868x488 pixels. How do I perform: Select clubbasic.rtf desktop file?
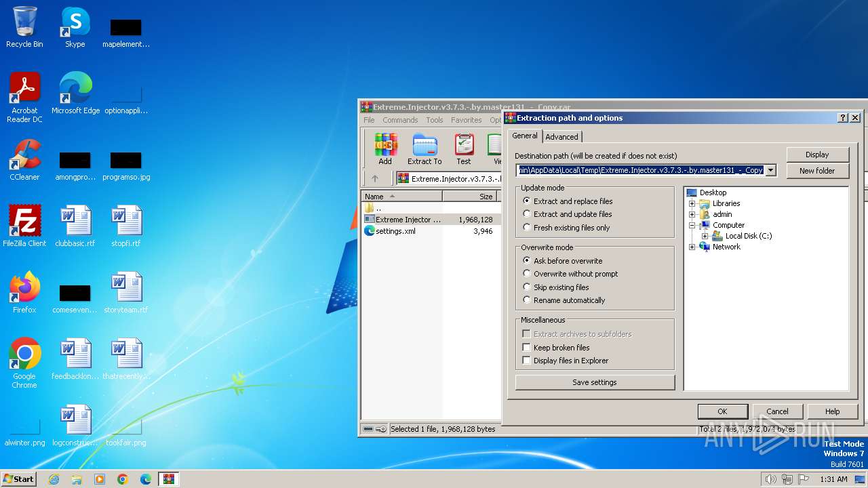(x=75, y=226)
